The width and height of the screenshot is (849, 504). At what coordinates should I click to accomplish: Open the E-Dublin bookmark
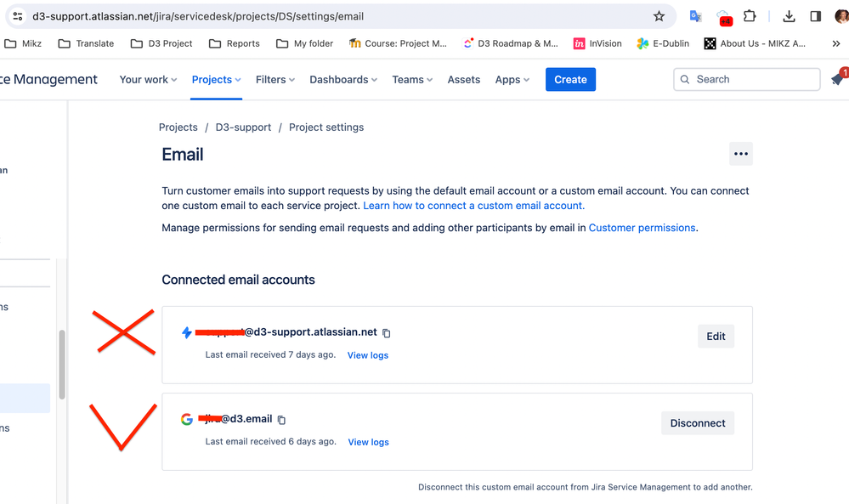(663, 44)
